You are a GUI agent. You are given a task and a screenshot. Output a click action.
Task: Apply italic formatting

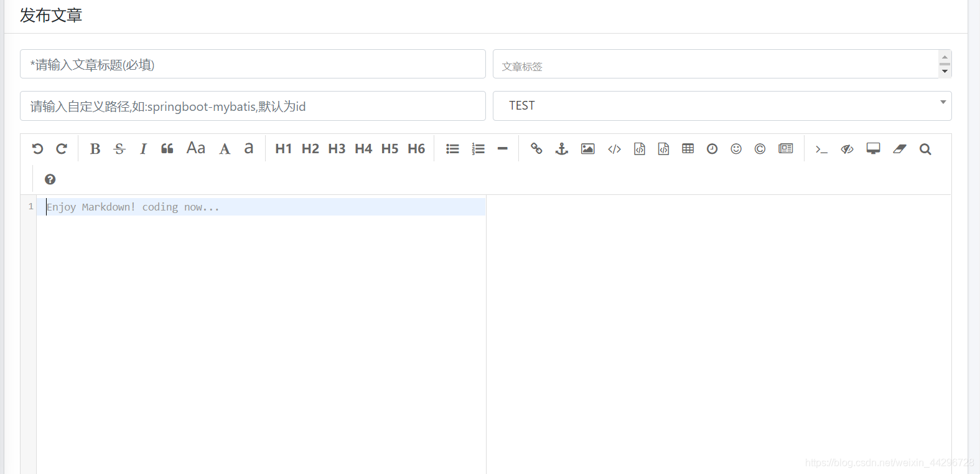coord(143,149)
